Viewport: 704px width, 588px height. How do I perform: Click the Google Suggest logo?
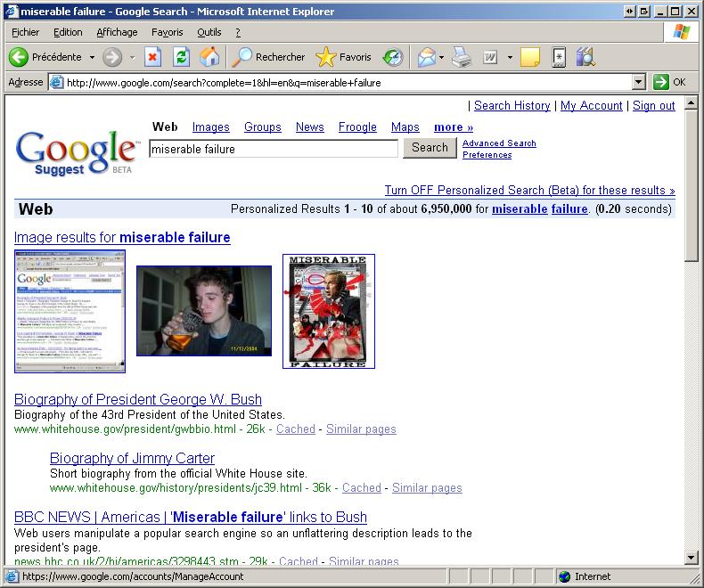tap(76, 153)
